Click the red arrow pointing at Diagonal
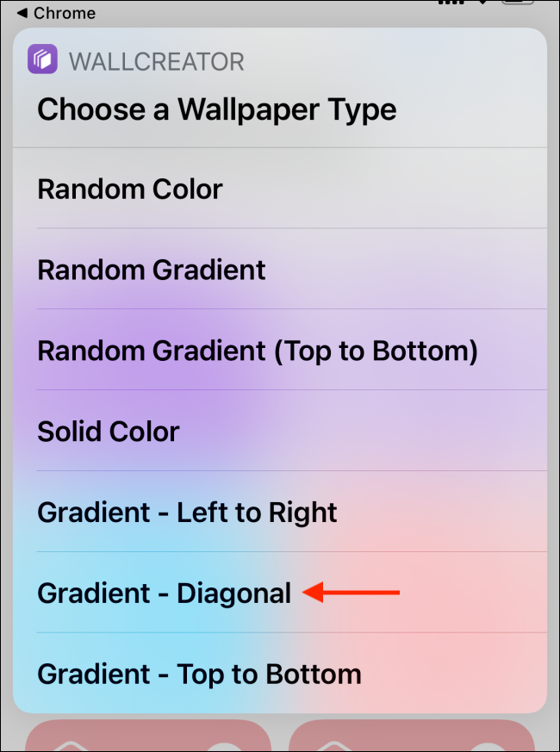 click(354, 593)
